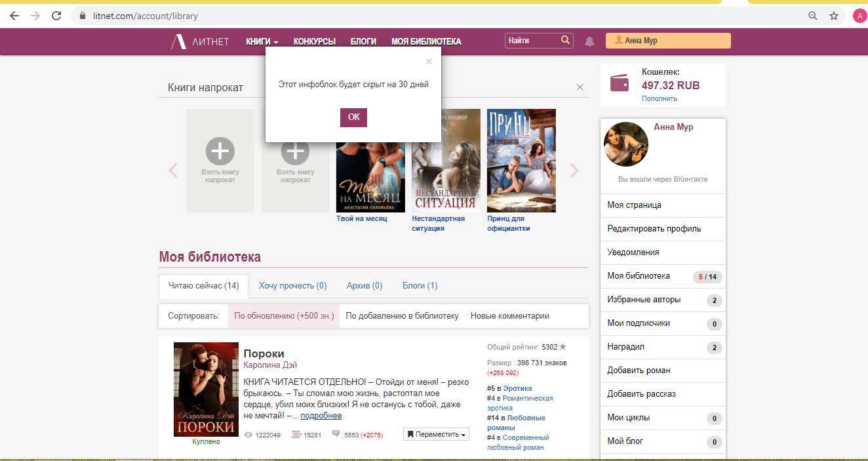
Task: Reload the page in browser
Action: (x=56, y=16)
